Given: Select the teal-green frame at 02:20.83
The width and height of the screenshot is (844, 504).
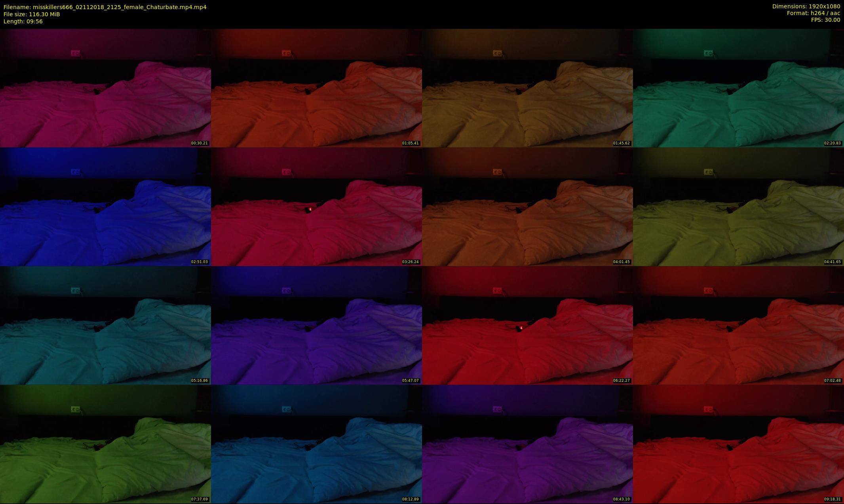Looking at the screenshot, I should [x=738, y=88].
